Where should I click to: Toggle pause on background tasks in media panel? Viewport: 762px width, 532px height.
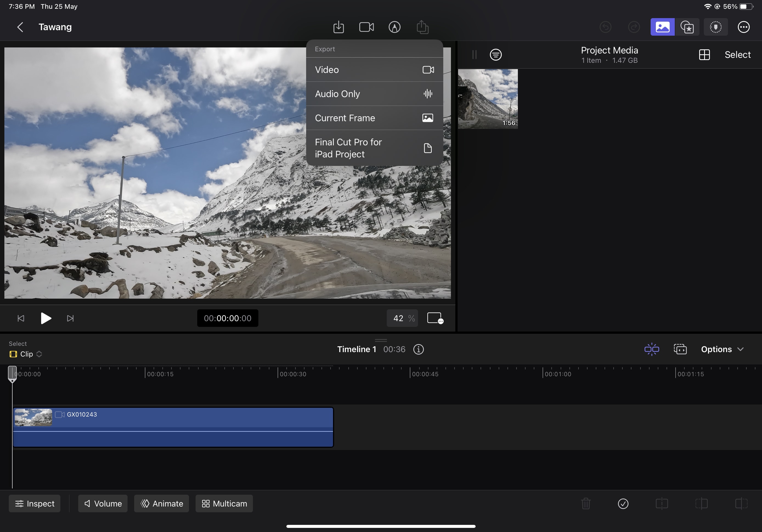pyautogui.click(x=474, y=54)
